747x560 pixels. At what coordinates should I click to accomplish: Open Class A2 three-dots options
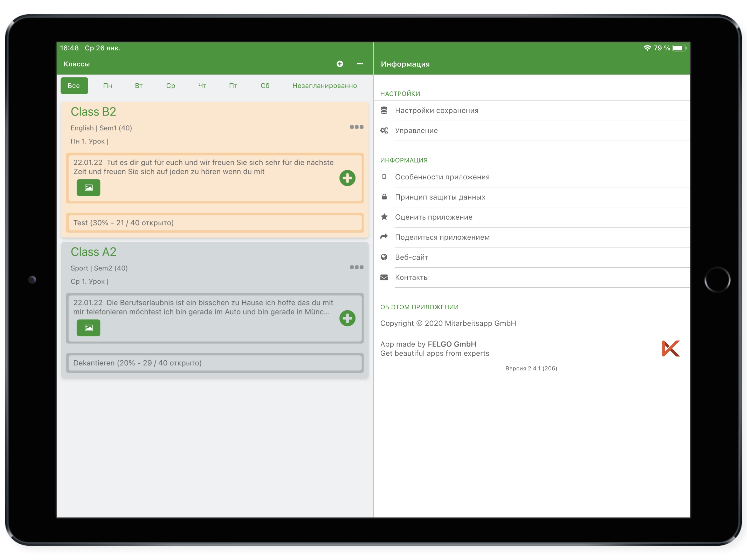pyautogui.click(x=356, y=267)
